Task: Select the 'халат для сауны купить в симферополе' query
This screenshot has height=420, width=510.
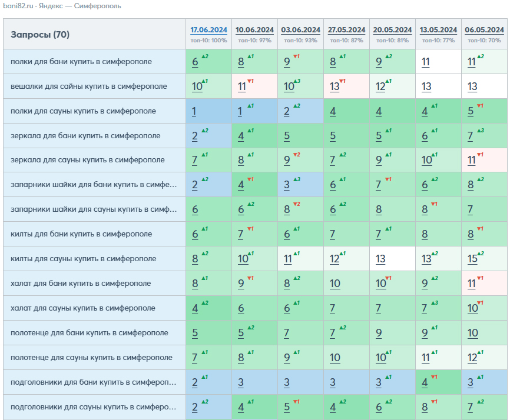Action: click(83, 308)
